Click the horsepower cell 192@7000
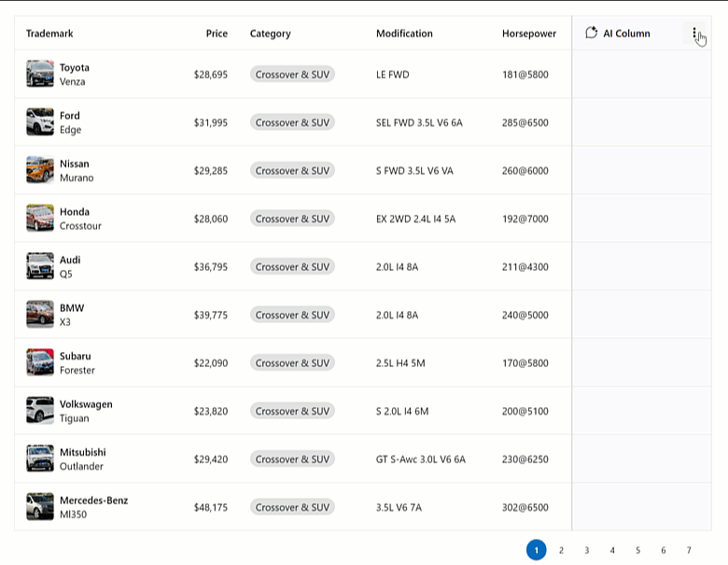The height and width of the screenshot is (565, 728). [x=525, y=219]
